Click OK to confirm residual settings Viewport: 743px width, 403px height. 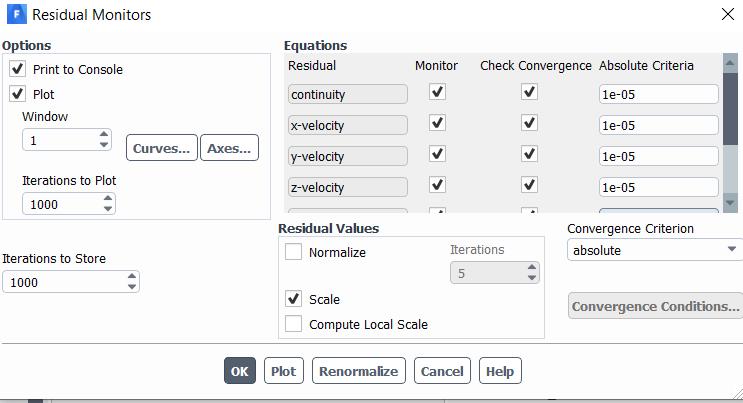(x=239, y=371)
